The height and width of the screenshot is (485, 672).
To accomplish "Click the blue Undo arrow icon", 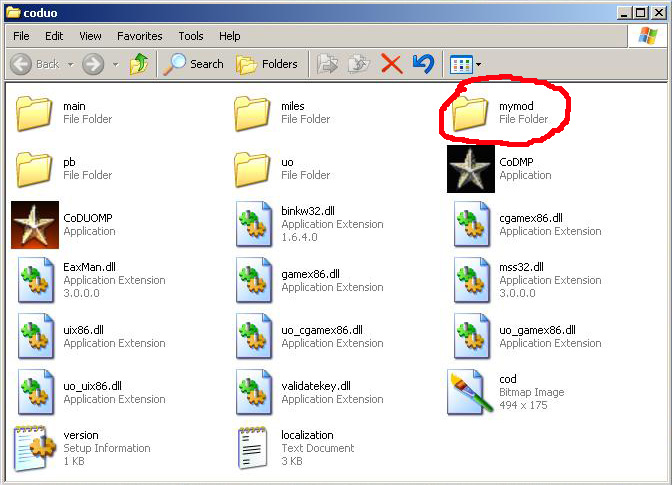I will pyautogui.click(x=422, y=64).
